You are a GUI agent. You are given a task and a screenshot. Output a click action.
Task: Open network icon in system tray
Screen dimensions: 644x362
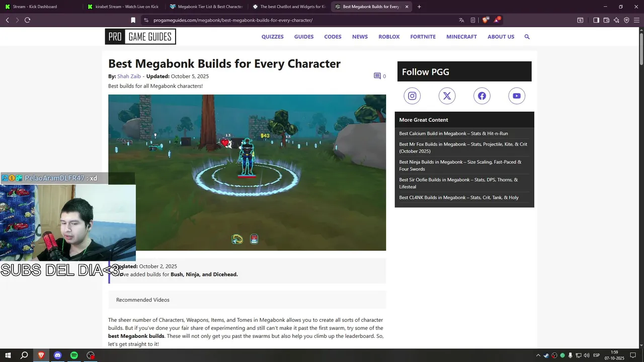[x=579, y=355]
